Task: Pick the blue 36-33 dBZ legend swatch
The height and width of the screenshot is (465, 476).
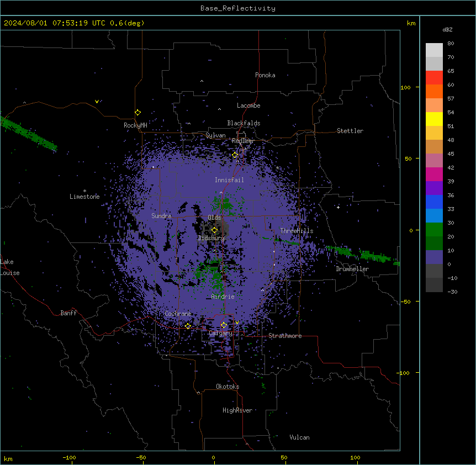Action: pos(434,202)
